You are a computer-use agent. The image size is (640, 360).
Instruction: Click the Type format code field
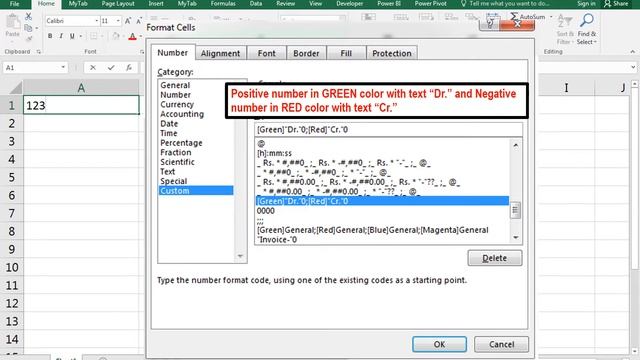[388, 130]
